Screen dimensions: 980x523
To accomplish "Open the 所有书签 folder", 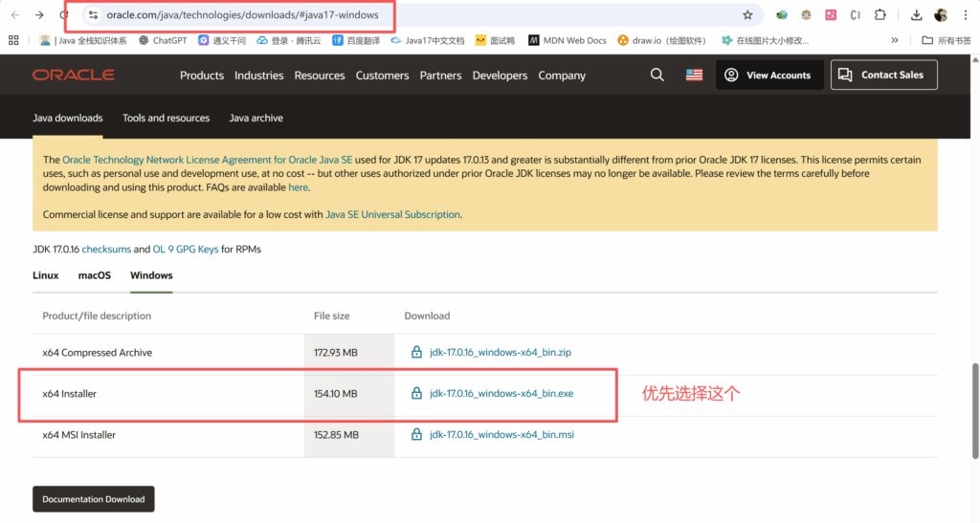I will [x=947, y=40].
